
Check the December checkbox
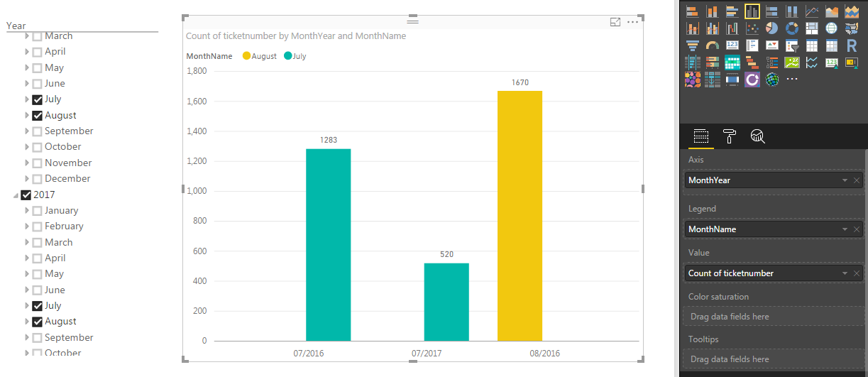[37, 178]
